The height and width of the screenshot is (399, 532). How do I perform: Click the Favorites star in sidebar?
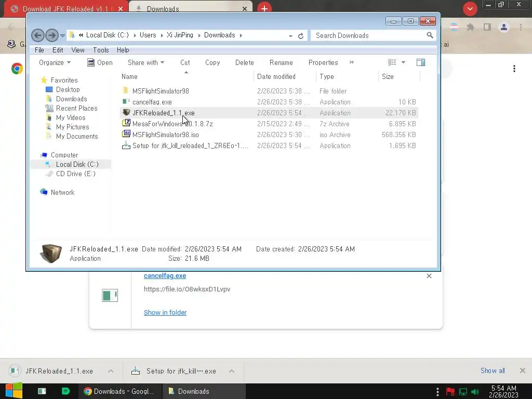(44, 80)
